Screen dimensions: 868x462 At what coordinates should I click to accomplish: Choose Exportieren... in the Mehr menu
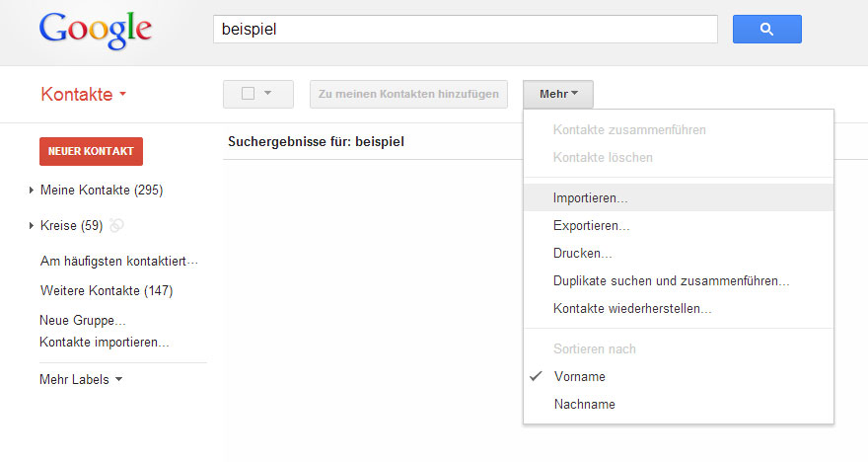592,226
